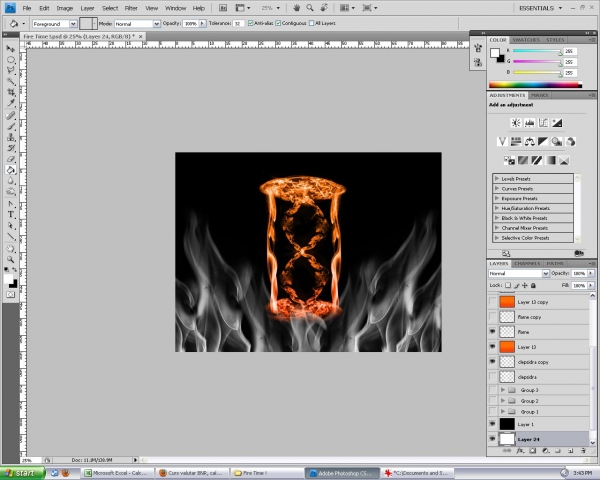600x480 pixels.
Task: Click the Windows Start button
Action: click(22, 473)
